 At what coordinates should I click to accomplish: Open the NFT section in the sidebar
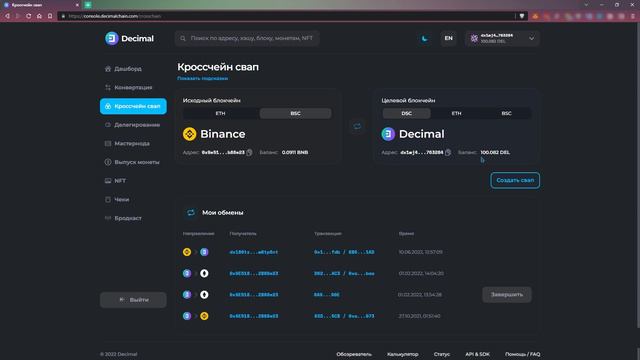[116, 180]
